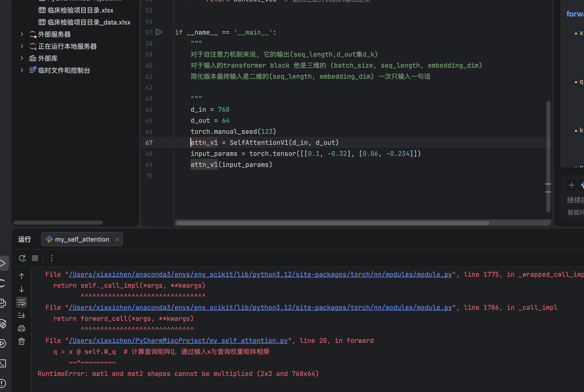Expand the 正在运行本地服务器 node
The width and height of the screenshot is (584, 392).
22,46
